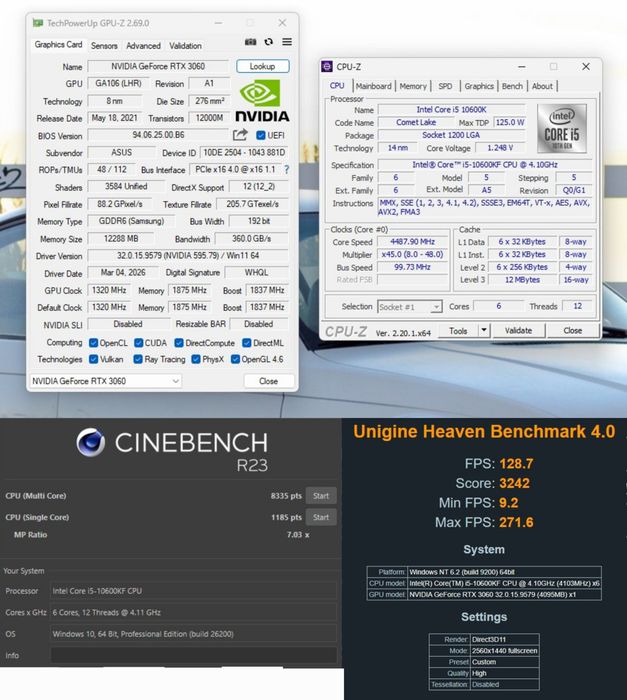Switch to the GPU-Z Advanced tab

[x=143, y=46]
